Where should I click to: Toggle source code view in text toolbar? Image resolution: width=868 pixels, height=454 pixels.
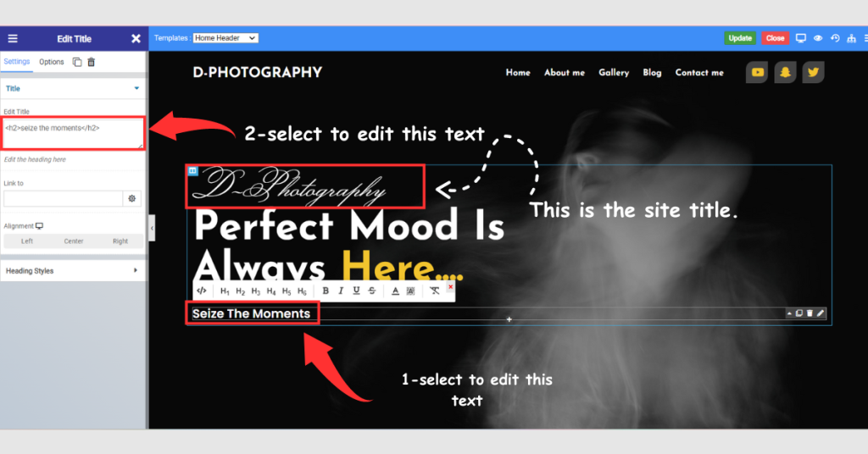click(202, 291)
